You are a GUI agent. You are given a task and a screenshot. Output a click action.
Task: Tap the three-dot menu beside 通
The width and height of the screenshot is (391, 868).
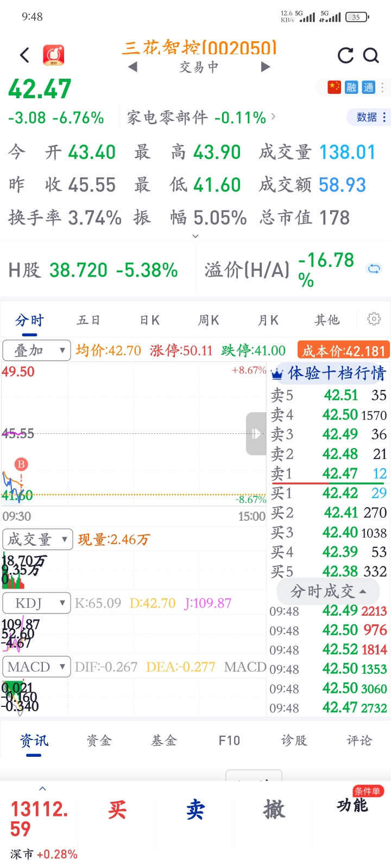[x=382, y=87]
